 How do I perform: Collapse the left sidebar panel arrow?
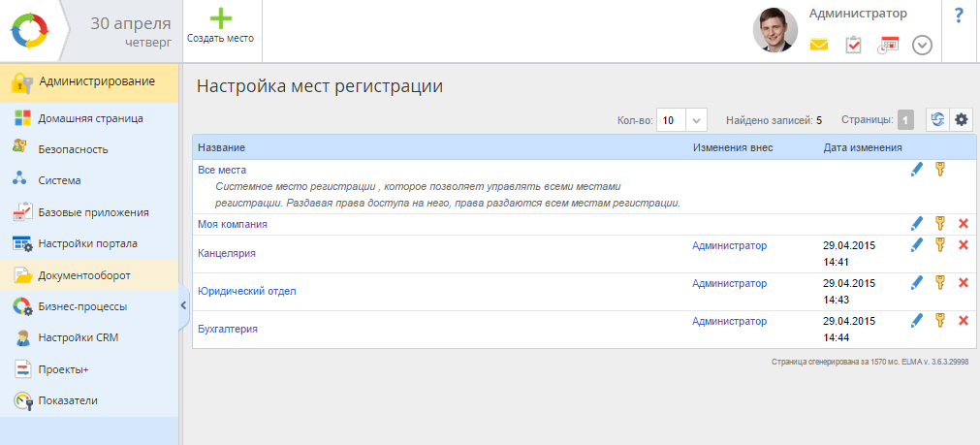coord(183,305)
